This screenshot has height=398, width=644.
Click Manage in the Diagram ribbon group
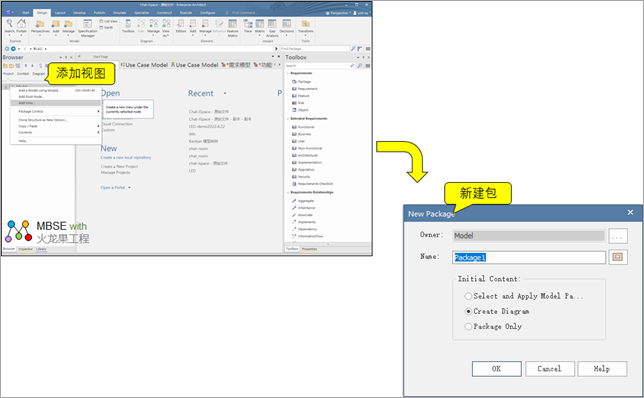[x=154, y=27]
